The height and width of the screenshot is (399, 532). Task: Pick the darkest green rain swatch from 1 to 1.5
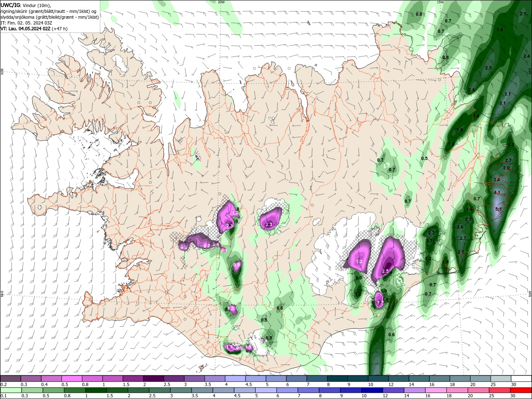tap(96, 390)
